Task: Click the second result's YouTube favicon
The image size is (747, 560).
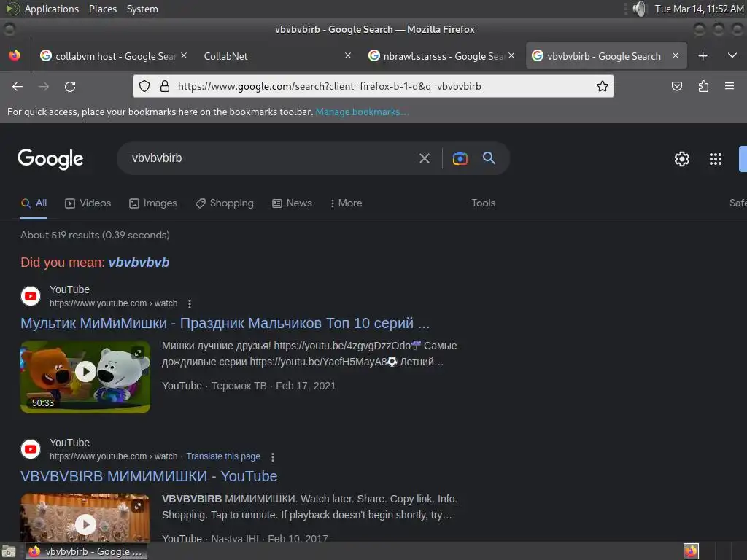Action: pyautogui.click(x=31, y=449)
